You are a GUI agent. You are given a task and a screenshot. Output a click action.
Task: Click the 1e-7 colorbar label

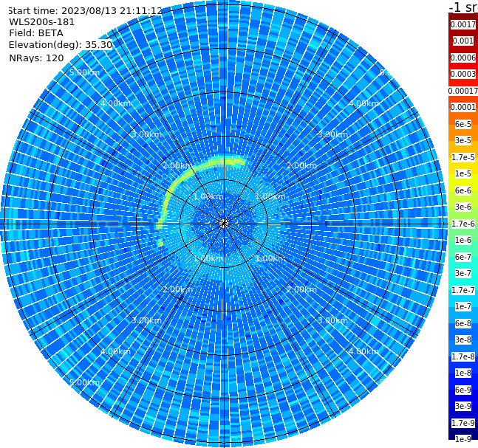(463, 307)
